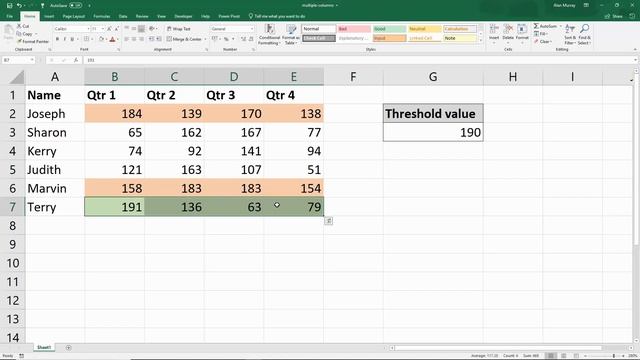This screenshot has height=360, width=640.
Task: Select the Format Painter tool
Action: pos(33,41)
